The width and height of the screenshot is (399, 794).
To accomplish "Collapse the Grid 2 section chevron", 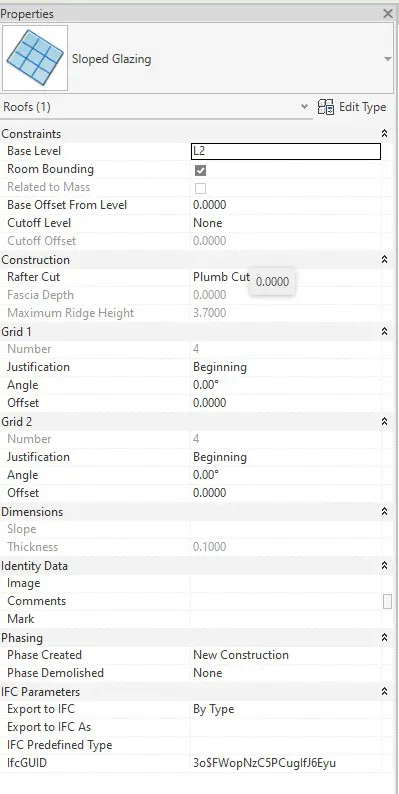I will tap(384, 421).
